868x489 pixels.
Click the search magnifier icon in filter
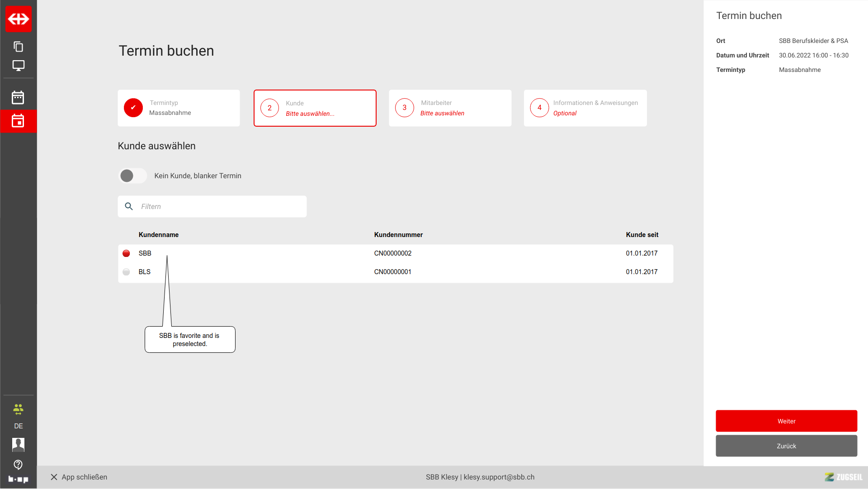(129, 206)
